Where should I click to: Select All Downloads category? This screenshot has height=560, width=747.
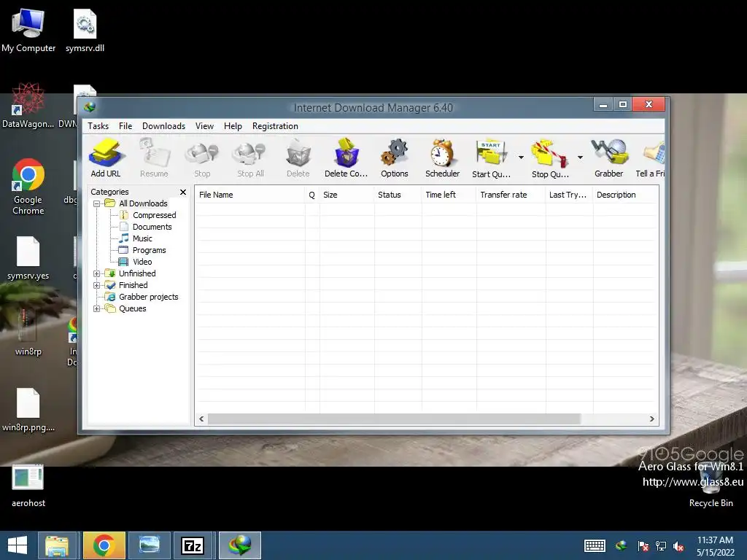point(143,203)
